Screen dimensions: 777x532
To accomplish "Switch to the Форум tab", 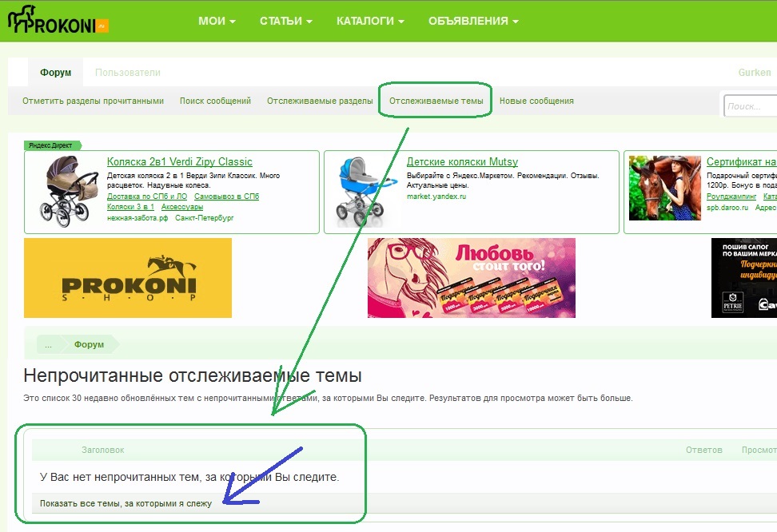I will (55, 73).
